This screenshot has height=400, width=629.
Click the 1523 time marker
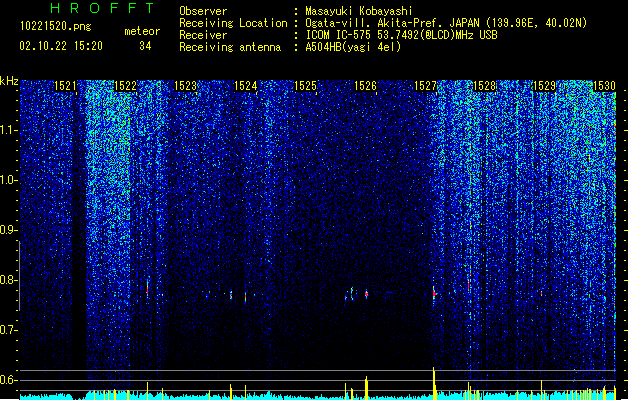185,86
